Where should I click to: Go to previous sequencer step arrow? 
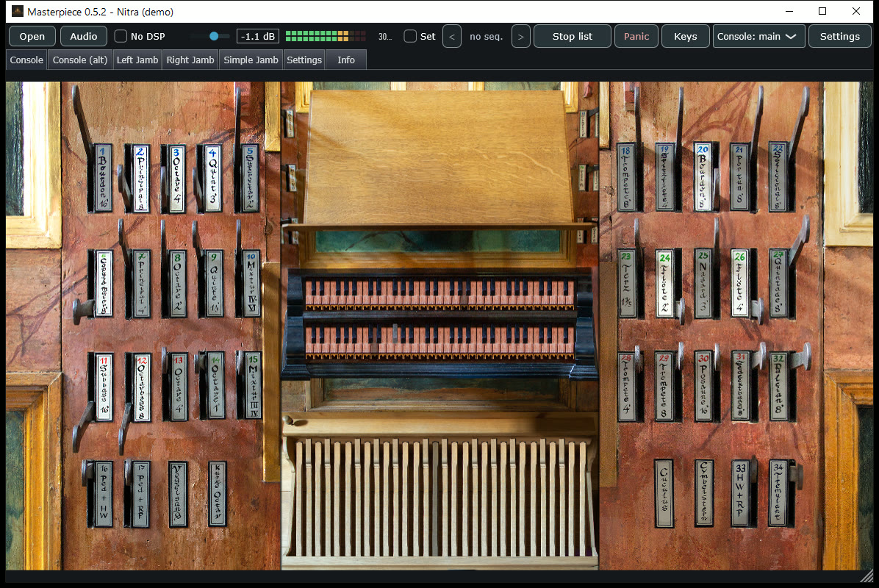(x=452, y=37)
